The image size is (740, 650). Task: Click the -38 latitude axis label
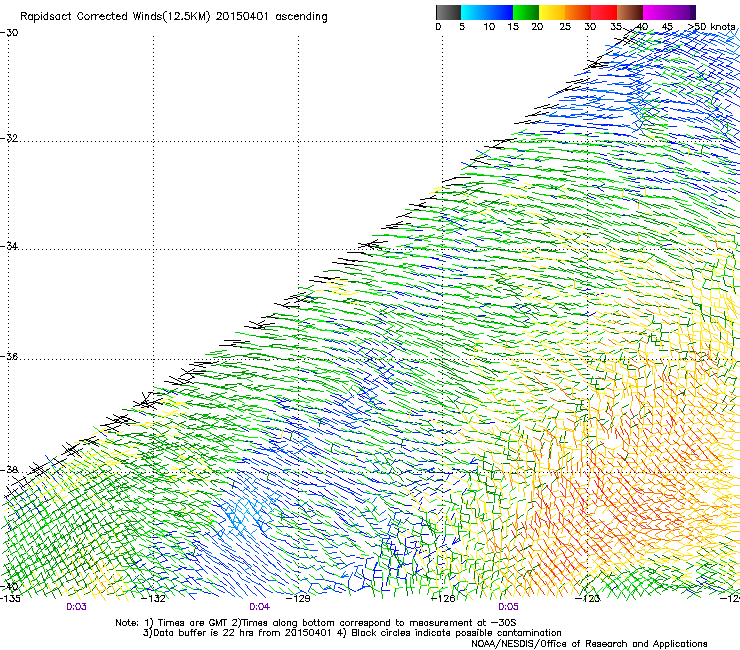tap(9, 470)
